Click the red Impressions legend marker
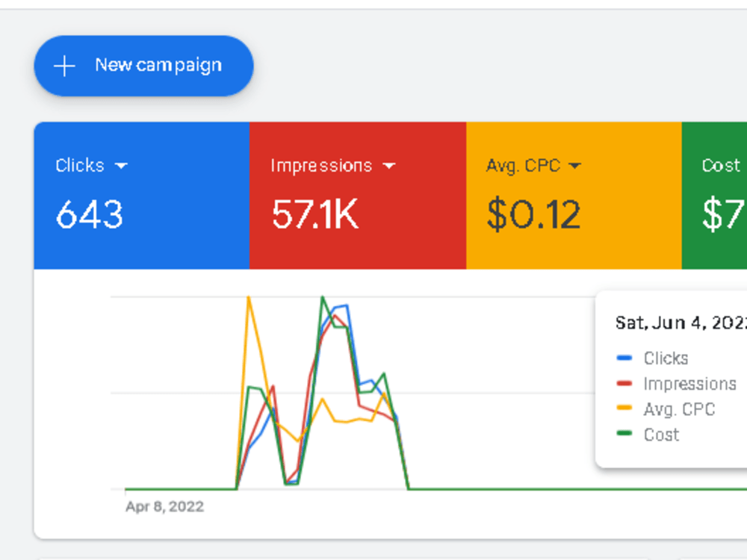 pyautogui.click(x=624, y=383)
